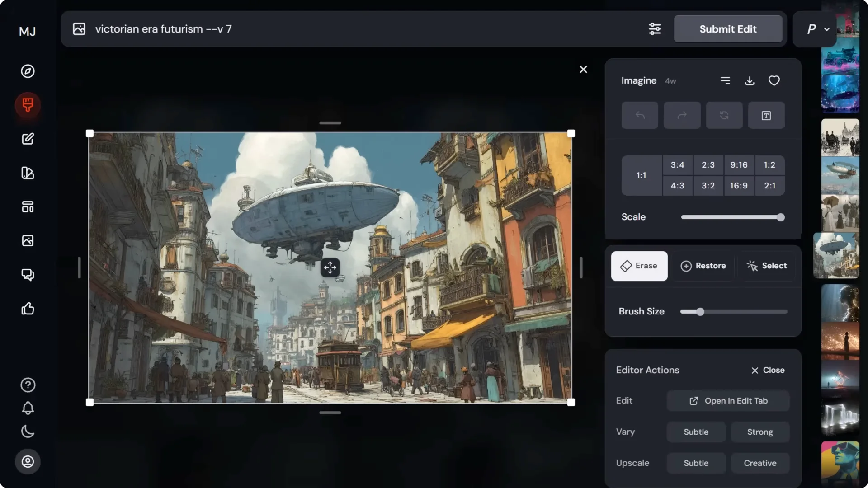868x488 pixels.
Task: Open the Text tool in the Imagine panel
Action: point(766,115)
